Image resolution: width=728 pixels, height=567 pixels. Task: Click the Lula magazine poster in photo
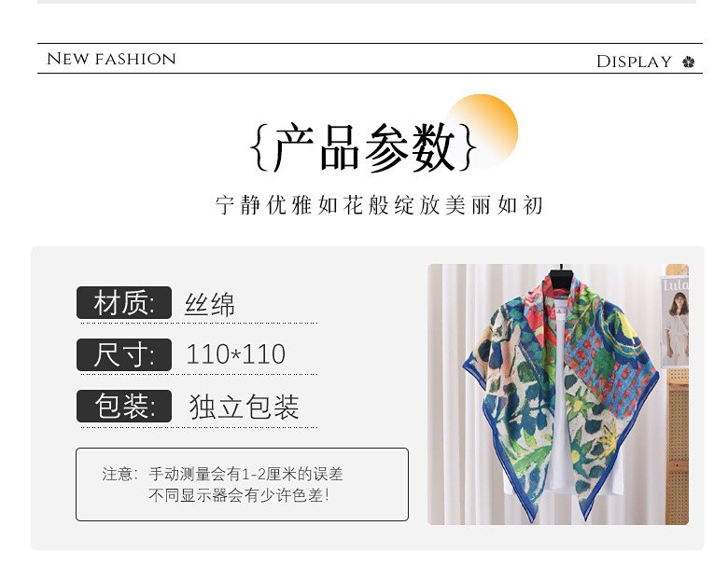point(674,321)
